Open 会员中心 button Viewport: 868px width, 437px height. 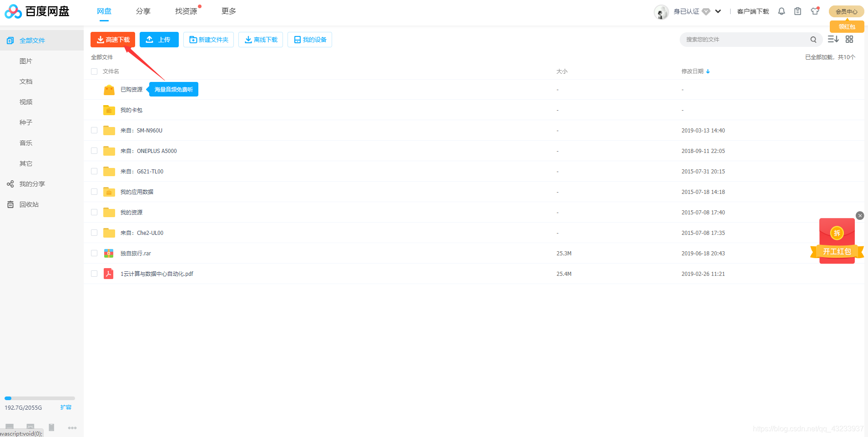[x=847, y=11]
